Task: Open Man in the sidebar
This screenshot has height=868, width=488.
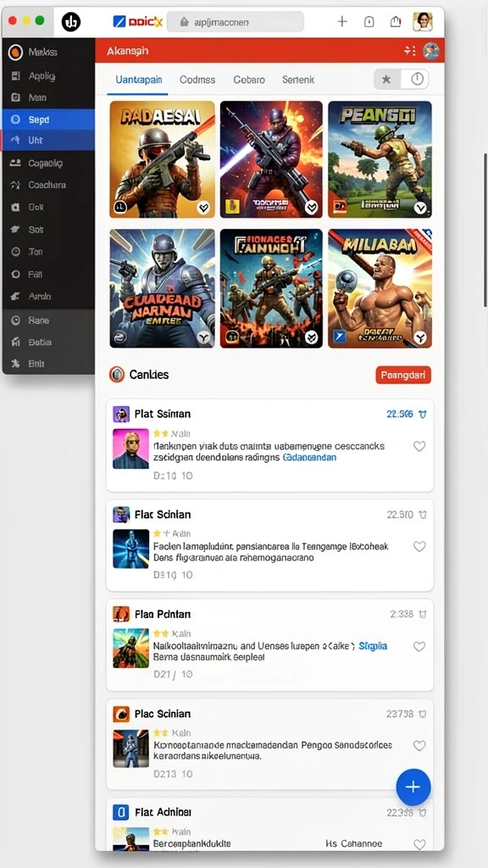Action: [x=48, y=97]
